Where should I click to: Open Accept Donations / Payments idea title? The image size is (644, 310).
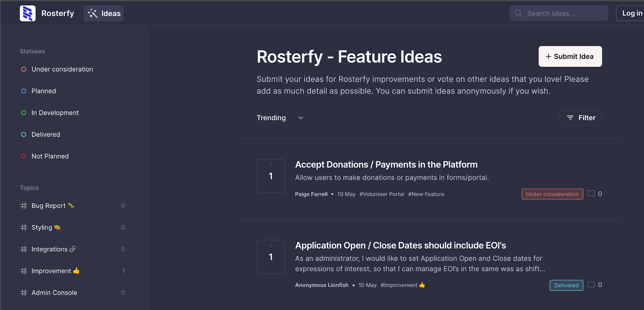[x=386, y=164]
